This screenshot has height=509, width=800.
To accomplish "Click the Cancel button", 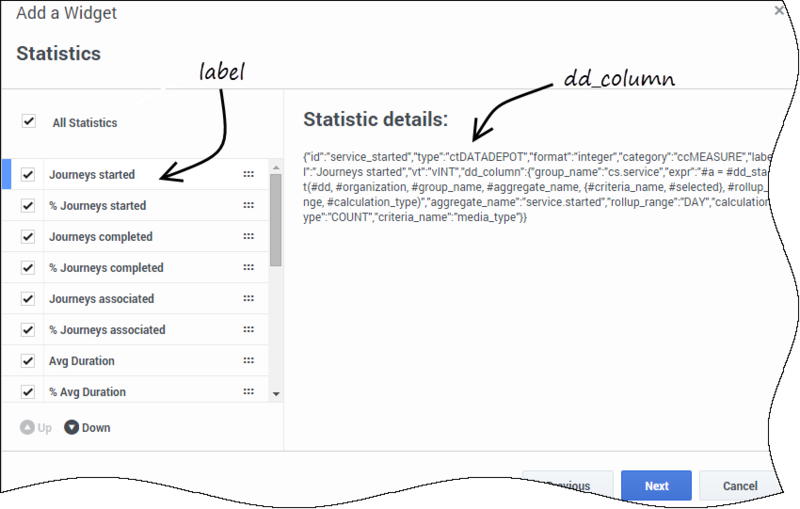I will 740,486.
